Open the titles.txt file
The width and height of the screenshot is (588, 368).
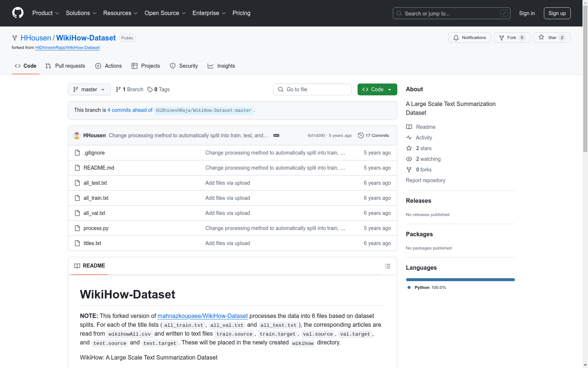click(x=92, y=243)
